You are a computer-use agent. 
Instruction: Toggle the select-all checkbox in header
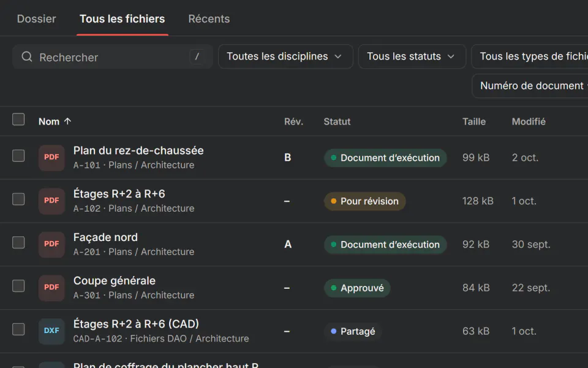[x=18, y=120]
